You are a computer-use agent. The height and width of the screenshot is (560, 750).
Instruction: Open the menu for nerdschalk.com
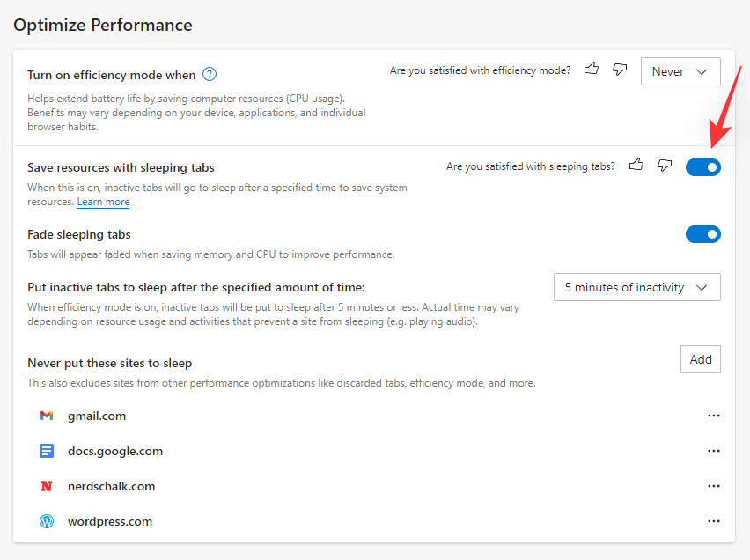[713, 485]
